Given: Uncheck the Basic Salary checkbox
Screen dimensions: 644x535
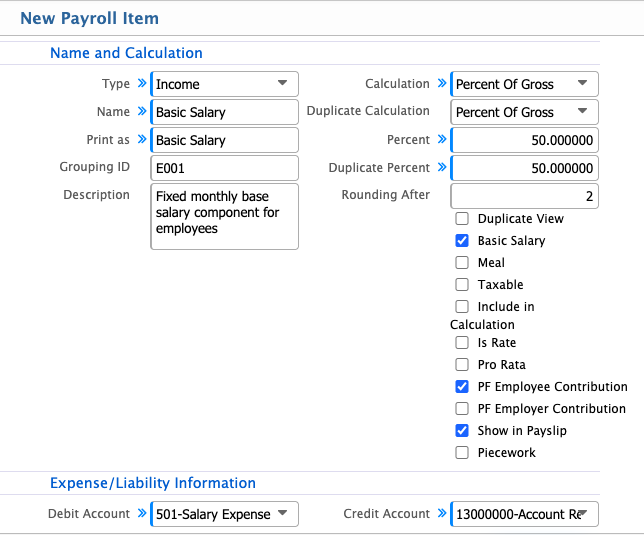Looking at the screenshot, I should click(462, 241).
